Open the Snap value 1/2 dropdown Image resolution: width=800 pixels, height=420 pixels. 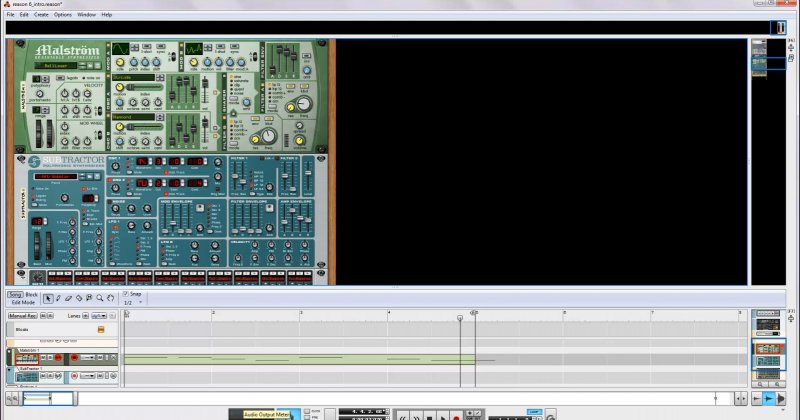pyautogui.click(x=135, y=302)
